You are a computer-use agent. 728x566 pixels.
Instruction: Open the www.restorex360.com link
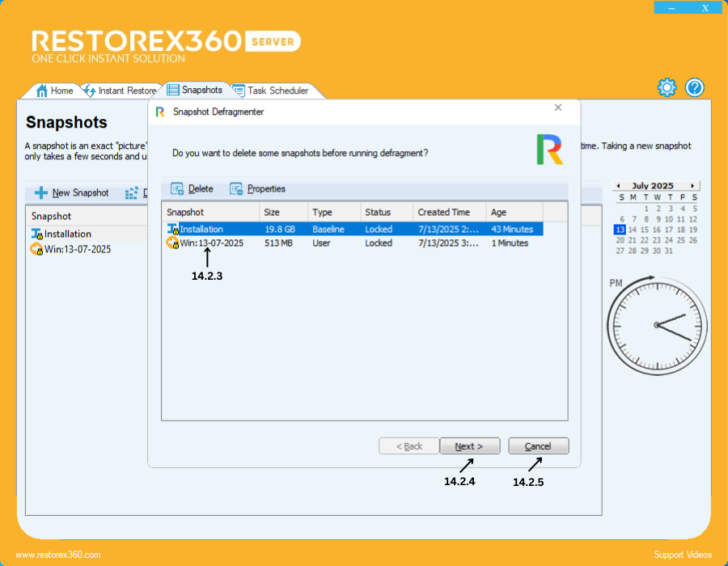click(x=58, y=555)
